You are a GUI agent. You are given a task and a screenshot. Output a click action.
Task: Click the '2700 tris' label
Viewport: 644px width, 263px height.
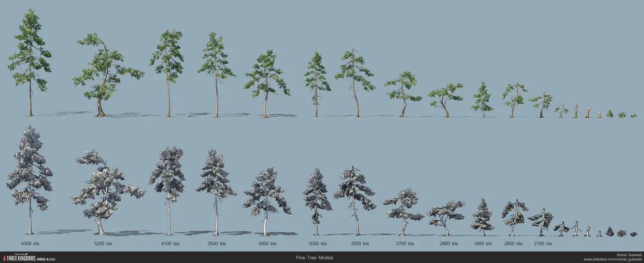[x=405, y=243]
